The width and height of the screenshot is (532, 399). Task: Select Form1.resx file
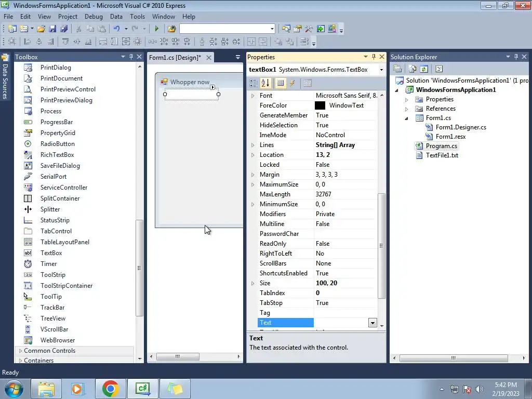pos(450,137)
